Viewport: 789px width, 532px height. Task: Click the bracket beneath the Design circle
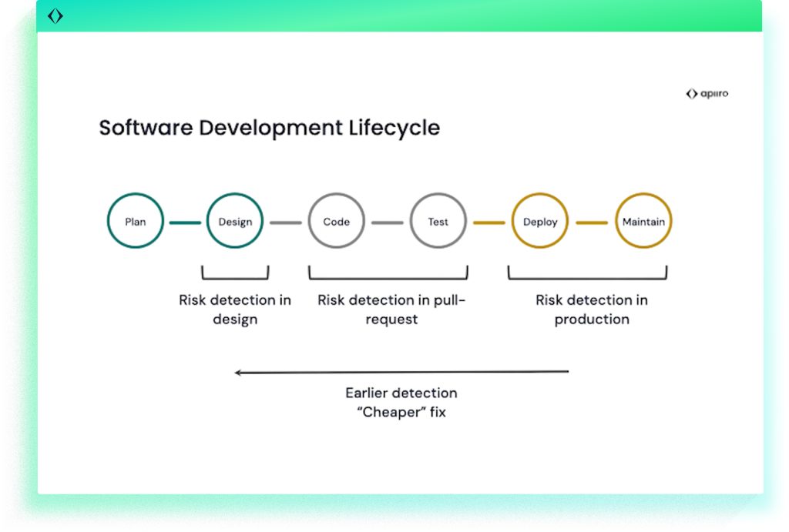pyautogui.click(x=235, y=278)
